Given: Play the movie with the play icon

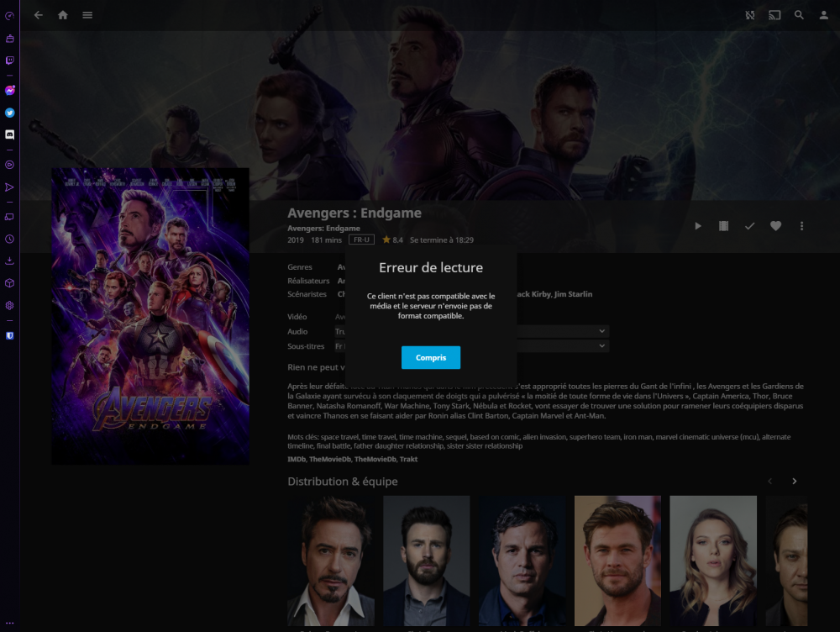Looking at the screenshot, I should (697, 226).
